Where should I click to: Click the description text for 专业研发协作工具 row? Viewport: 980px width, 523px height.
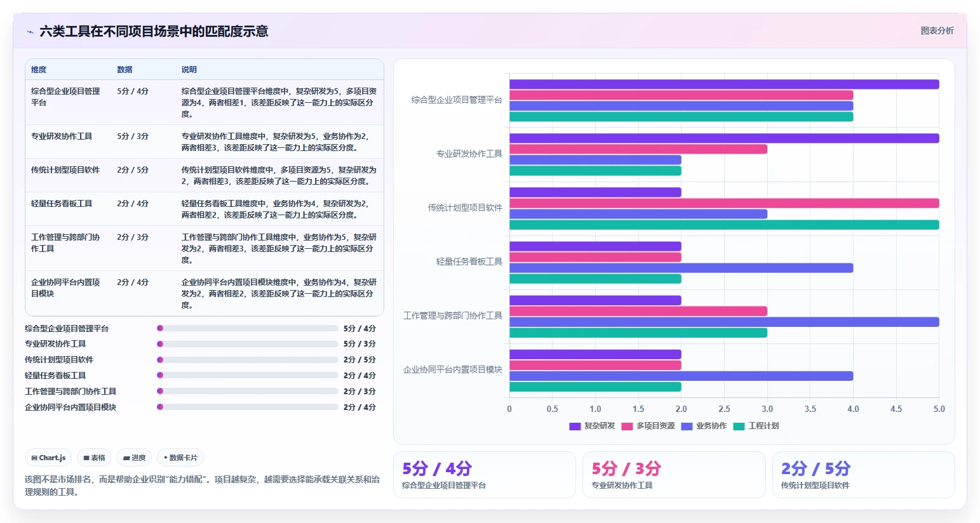pos(275,142)
